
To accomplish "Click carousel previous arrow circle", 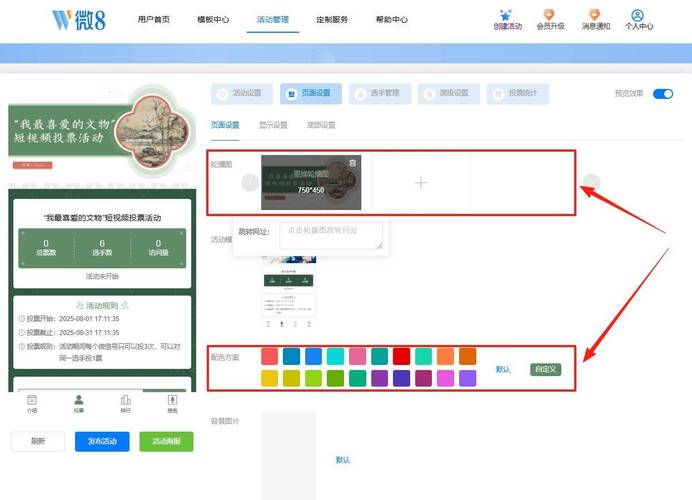I will point(250,182).
